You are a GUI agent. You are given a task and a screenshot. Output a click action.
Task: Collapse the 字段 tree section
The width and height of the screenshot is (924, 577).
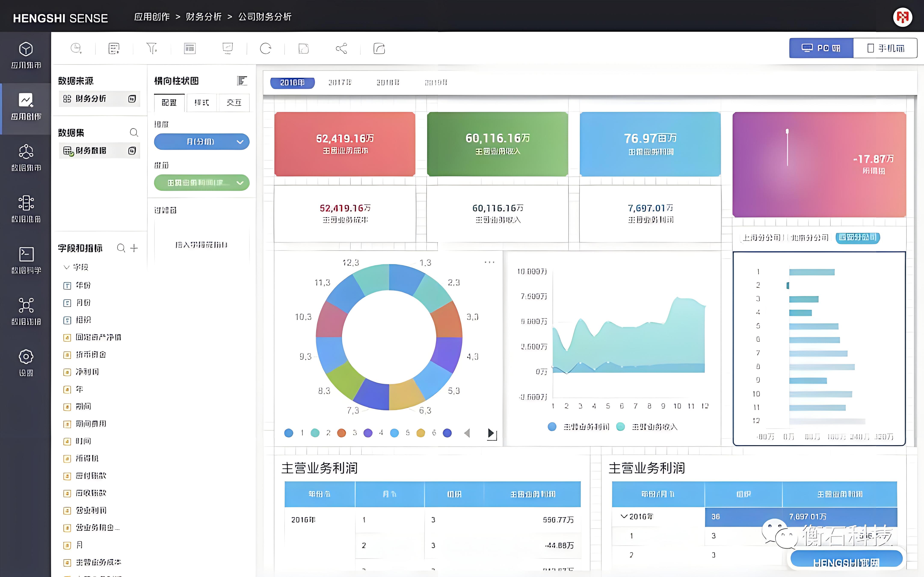pyautogui.click(x=67, y=267)
